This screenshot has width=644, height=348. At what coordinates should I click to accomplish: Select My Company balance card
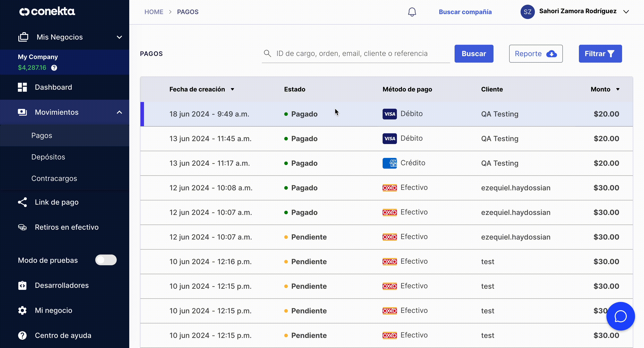pyautogui.click(x=64, y=62)
